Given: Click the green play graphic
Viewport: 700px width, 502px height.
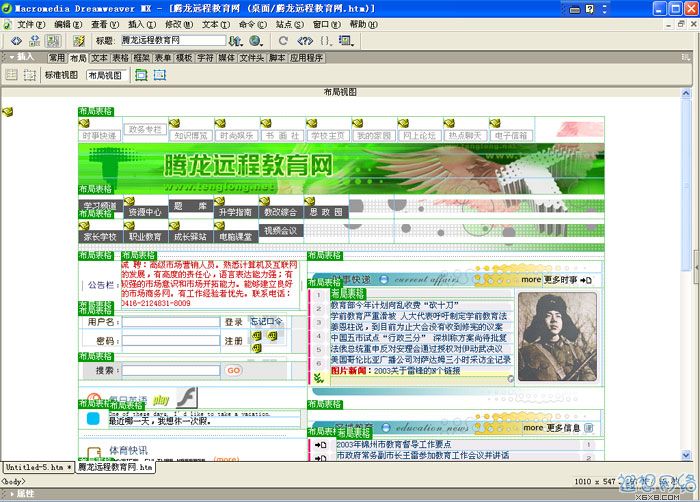Looking at the screenshot, I should (x=161, y=400).
